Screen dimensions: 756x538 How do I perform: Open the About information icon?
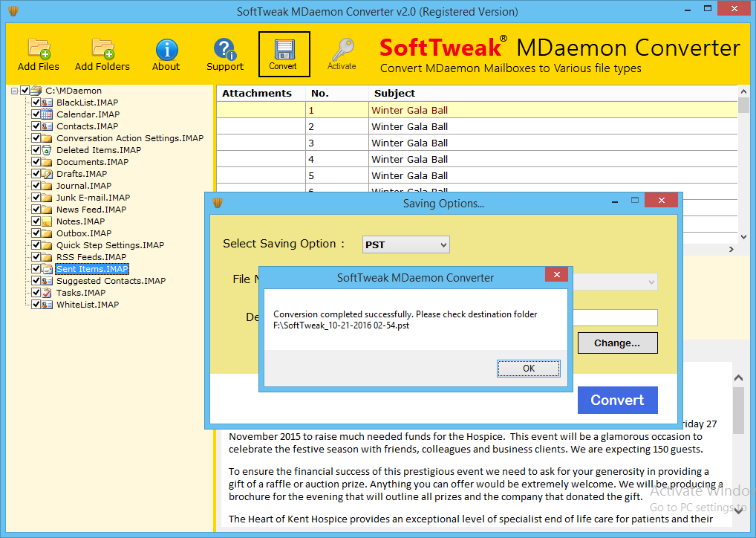[166, 49]
